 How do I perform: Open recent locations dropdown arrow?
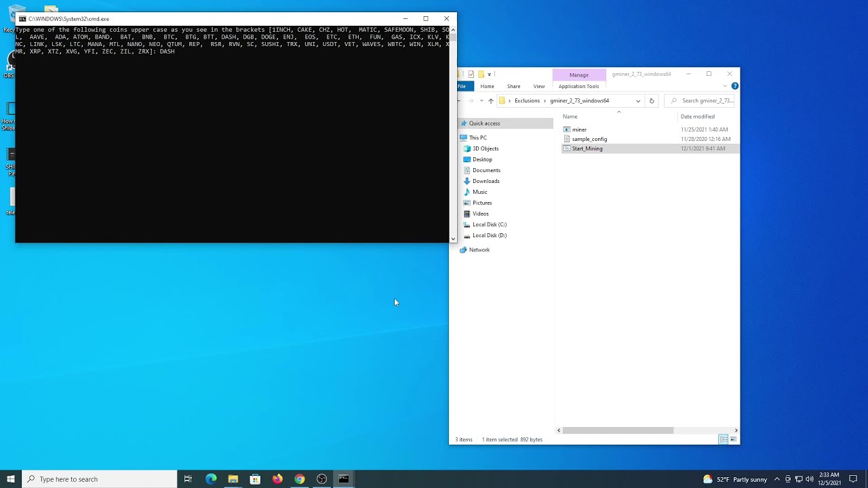481,101
